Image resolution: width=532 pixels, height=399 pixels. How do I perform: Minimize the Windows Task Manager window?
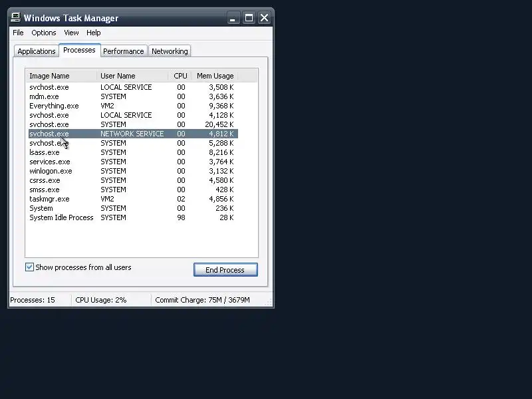click(232, 18)
